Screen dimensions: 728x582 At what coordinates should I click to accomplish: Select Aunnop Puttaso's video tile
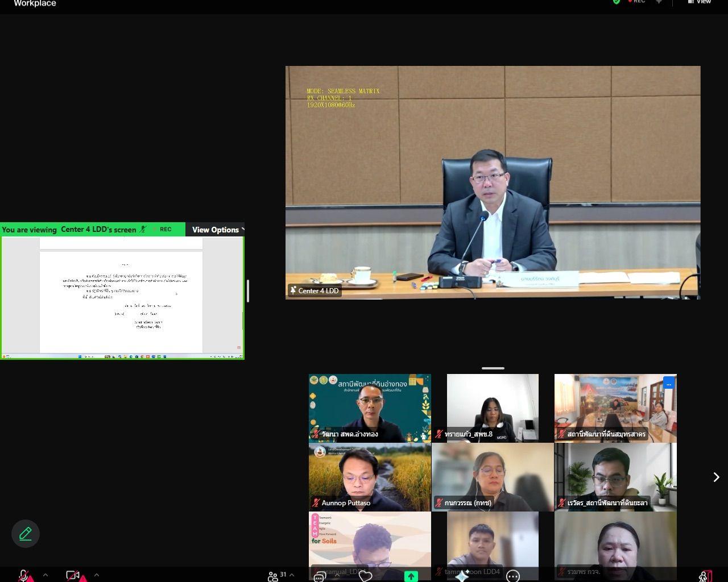[x=370, y=477]
